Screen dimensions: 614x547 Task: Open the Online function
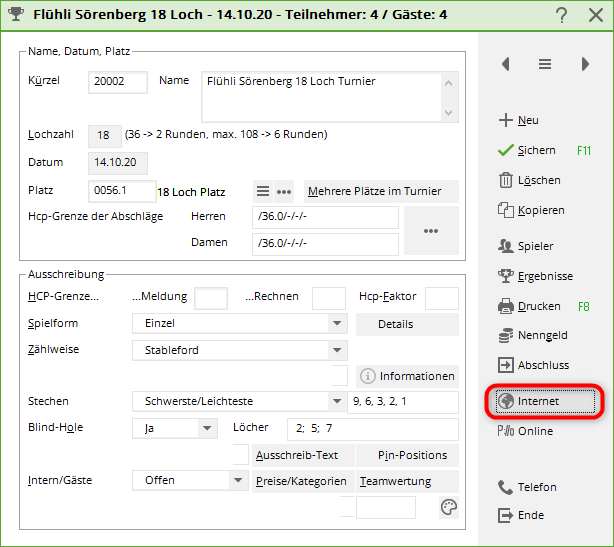(x=525, y=431)
